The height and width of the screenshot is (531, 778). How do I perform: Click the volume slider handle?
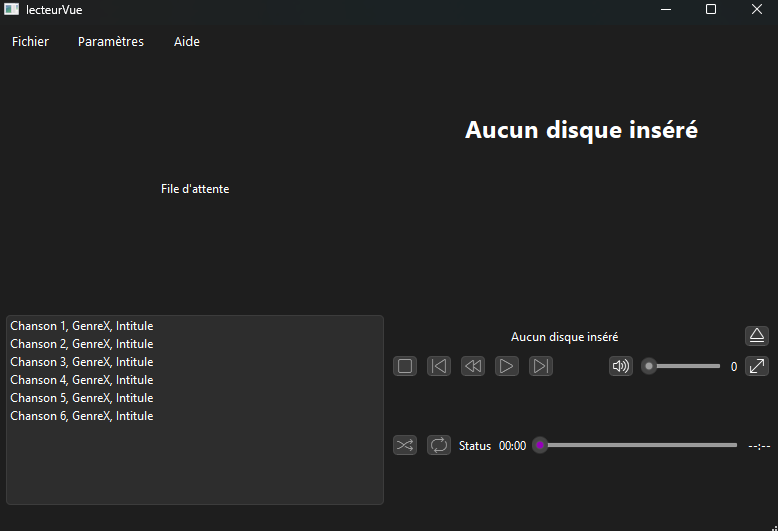[x=648, y=366]
